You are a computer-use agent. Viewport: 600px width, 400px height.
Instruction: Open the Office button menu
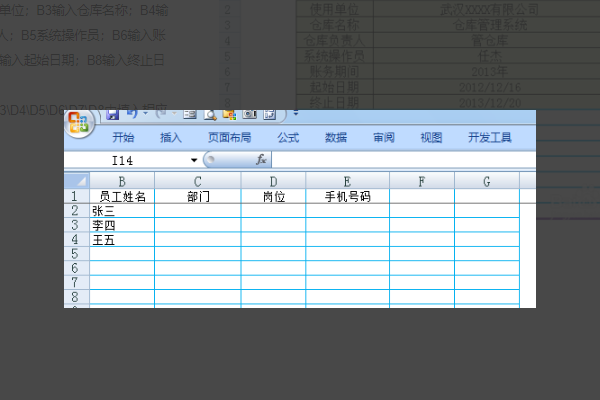(79, 123)
